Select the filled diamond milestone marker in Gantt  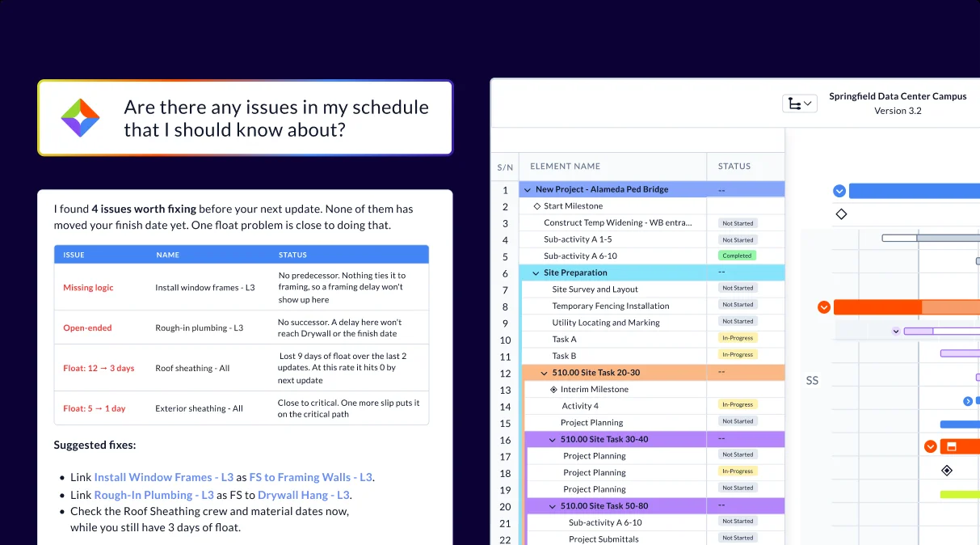pos(947,470)
